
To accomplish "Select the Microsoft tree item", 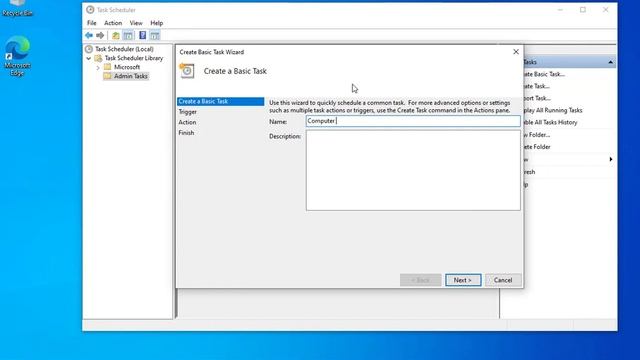I will point(127,67).
